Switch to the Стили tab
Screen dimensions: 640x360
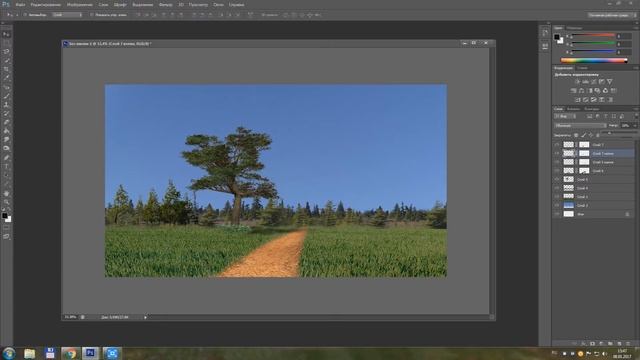(x=582, y=68)
